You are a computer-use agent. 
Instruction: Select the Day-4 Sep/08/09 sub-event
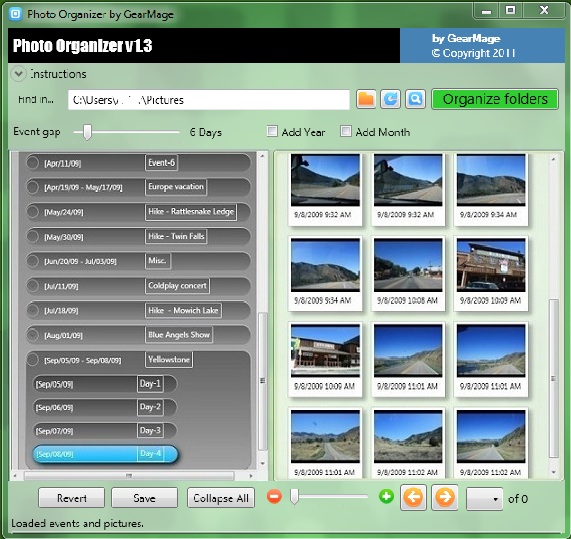[105, 454]
